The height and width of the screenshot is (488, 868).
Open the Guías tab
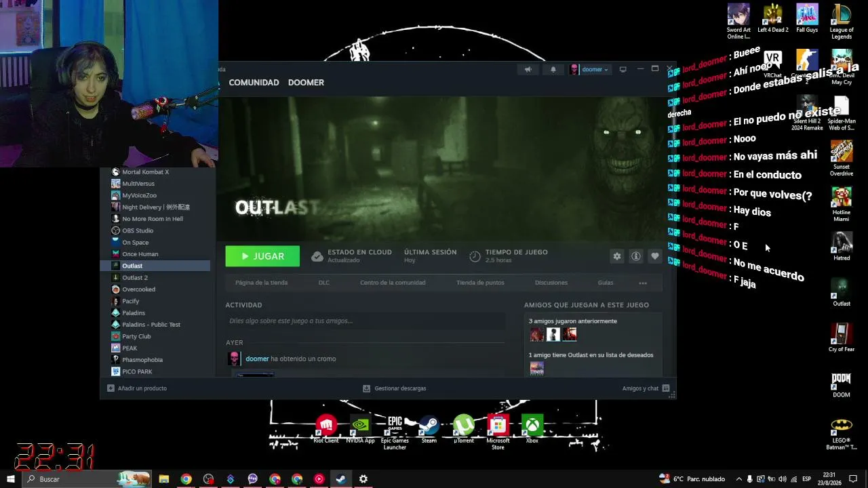(606, 283)
